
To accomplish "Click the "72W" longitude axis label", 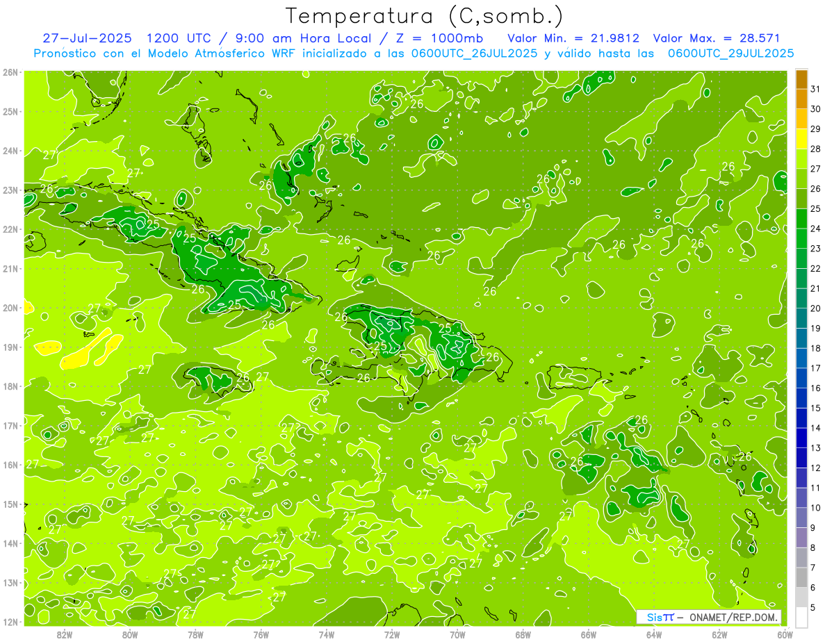I will pos(392,634).
